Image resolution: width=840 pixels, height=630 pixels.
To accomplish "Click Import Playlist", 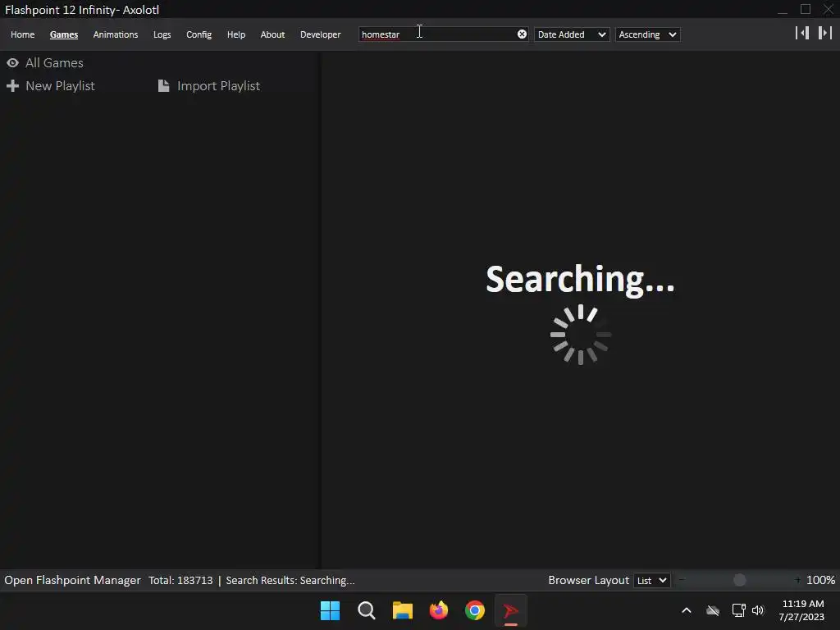I will pos(218,85).
